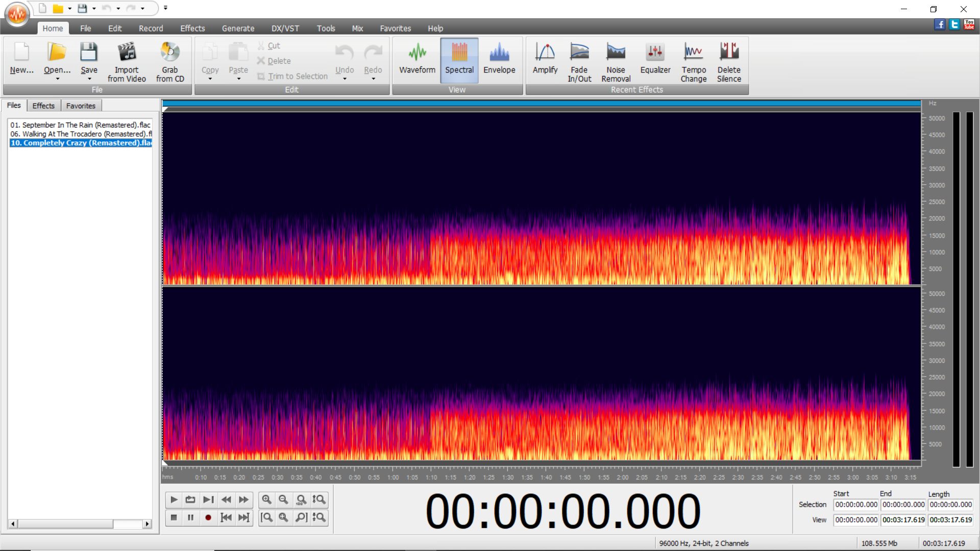This screenshot has height=551, width=980.
Task: Open the Noise Removal tool
Action: pyautogui.click(x=616, y=61)
